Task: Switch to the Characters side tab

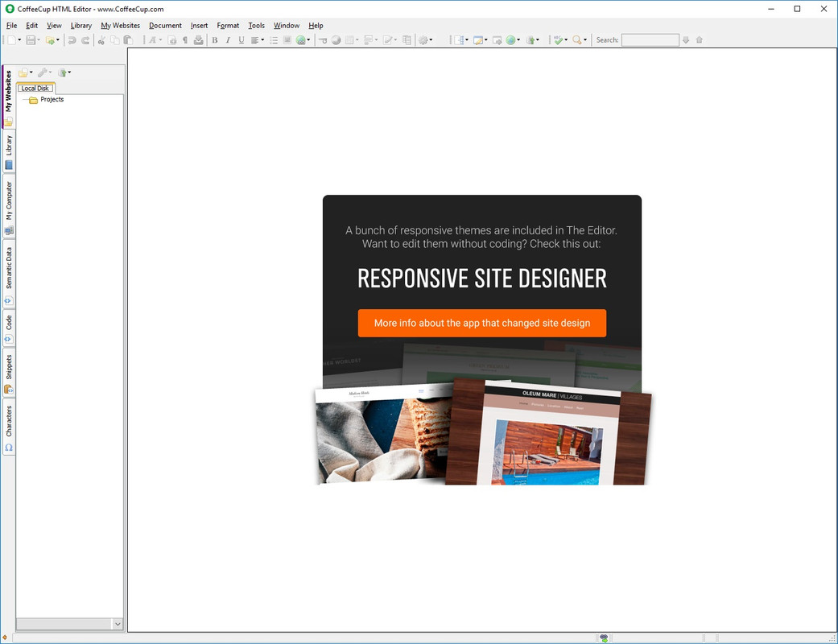Action: (9, 427)
